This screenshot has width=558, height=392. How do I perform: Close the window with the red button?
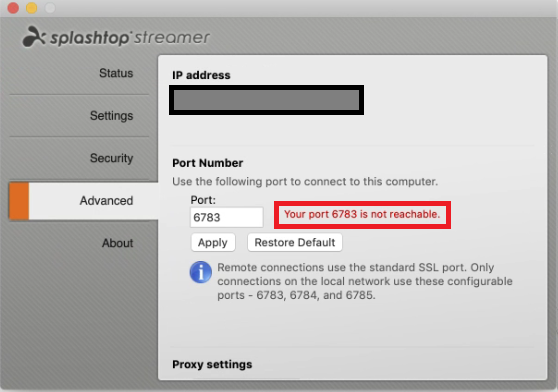click(x=13, y=8)
